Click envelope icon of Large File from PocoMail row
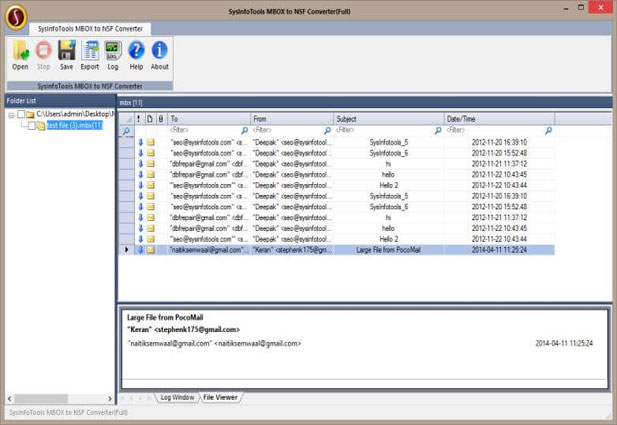This screenshot has width=617, height=425. coord(151,249)
